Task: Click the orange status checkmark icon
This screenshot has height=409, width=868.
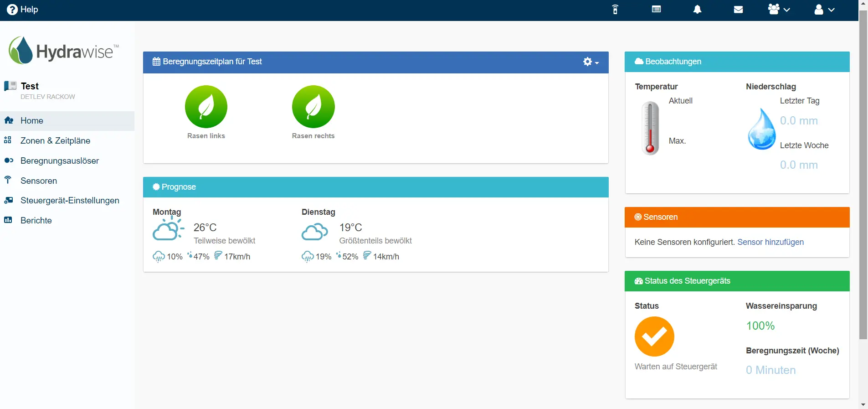Action: click(x=654, y=337)
